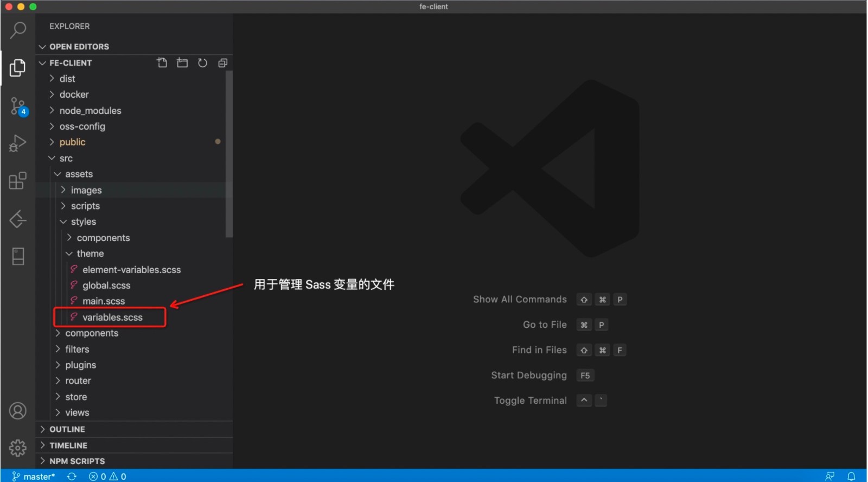The height and width of the screenshot is (482, 868).
Task: Click the Go to File shortcut hint
Action: [x=566, y=325]
